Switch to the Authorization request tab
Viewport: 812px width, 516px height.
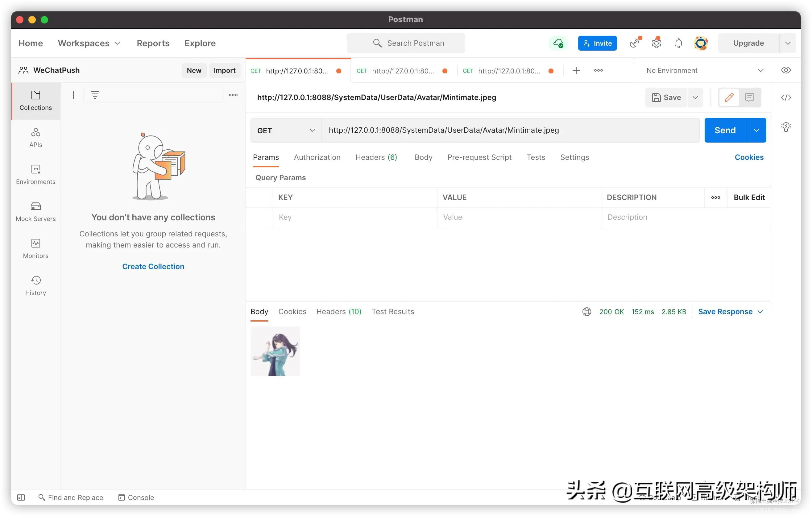(x=317, y=157)
